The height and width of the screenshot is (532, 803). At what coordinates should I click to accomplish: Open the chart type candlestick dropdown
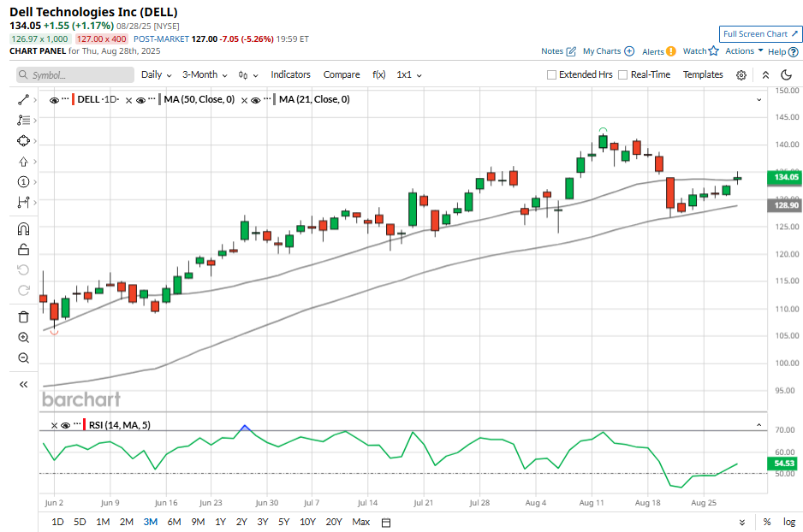click(248, 75)
